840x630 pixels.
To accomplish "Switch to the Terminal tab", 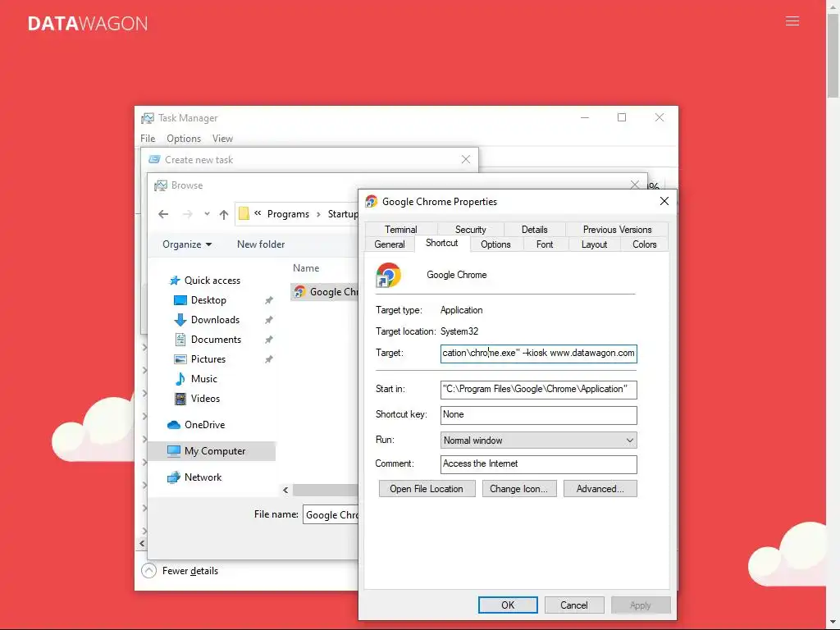I will click(x=400, y=230).
